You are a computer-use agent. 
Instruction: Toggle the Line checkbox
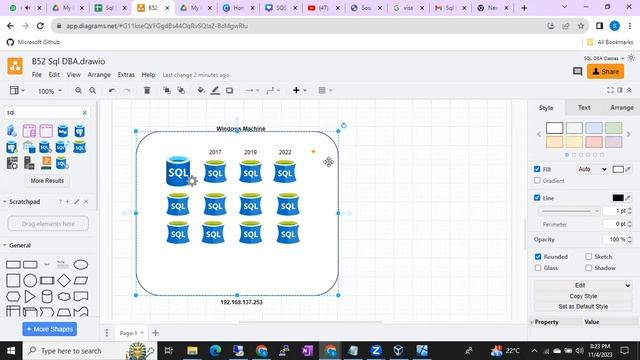coord(537,198)
